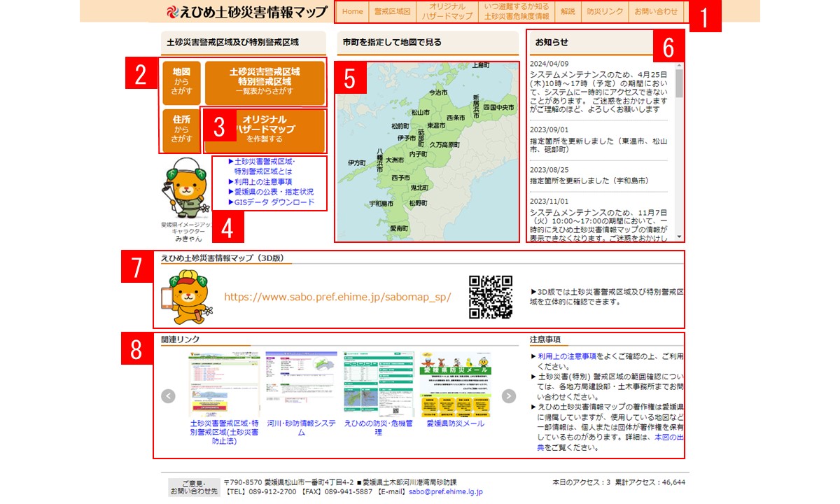Viewport: 840px width, 504px height.
Task: Open the 警戒区域図 menu item
Action: [392, 12]
